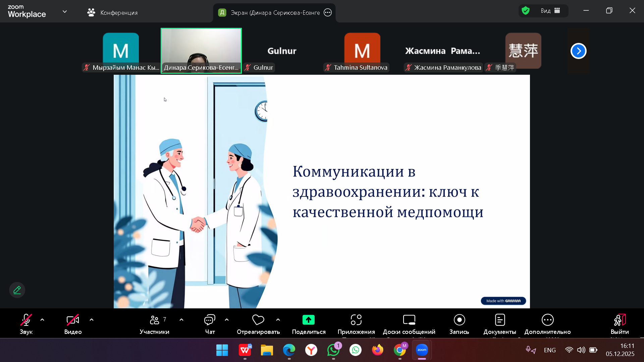Open Zoom Workplace dropdown chevron
This screenshot has width=644, height=362.
(x=65, y=12)
